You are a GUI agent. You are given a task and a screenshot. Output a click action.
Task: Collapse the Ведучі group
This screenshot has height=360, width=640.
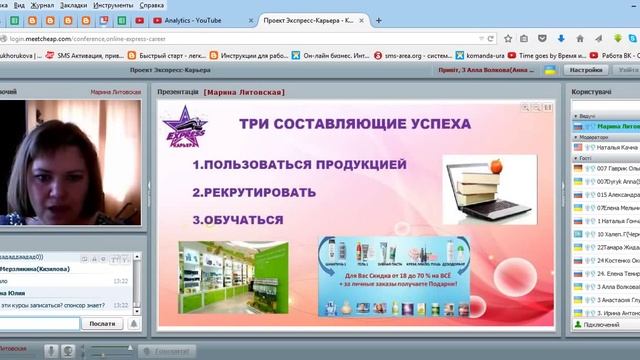click(576, 116)
